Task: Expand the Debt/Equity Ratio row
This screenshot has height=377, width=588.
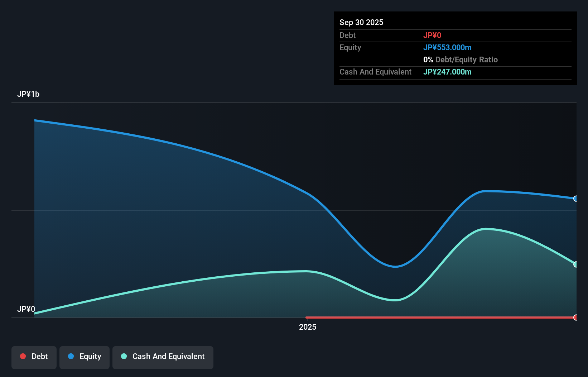Action: coord(461,59)
